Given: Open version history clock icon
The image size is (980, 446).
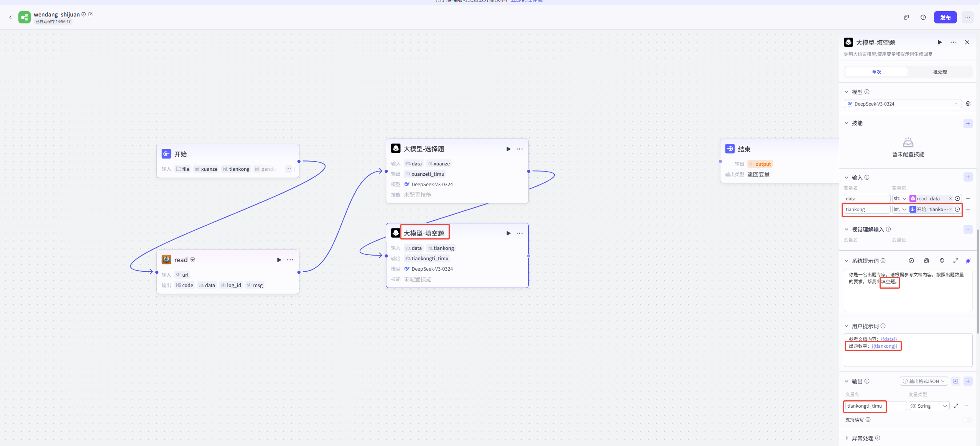Looking at the screenshot, I should pyautogui.click(x=923, y=17).
